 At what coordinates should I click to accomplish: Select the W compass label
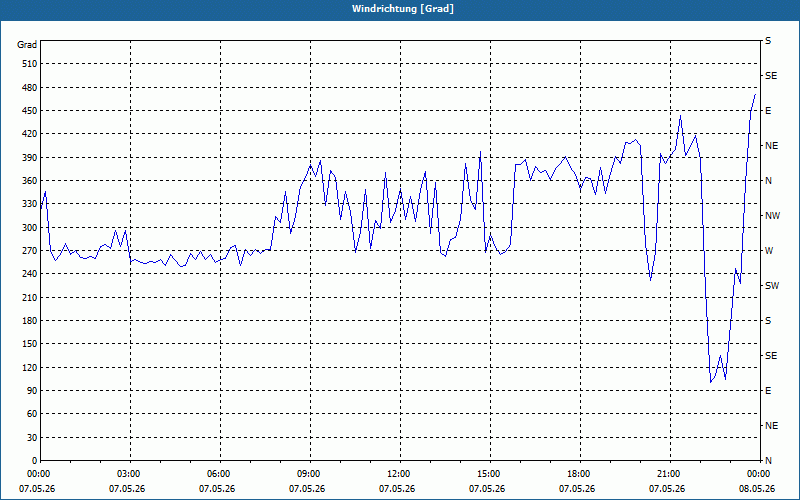[x=769, y=251]
